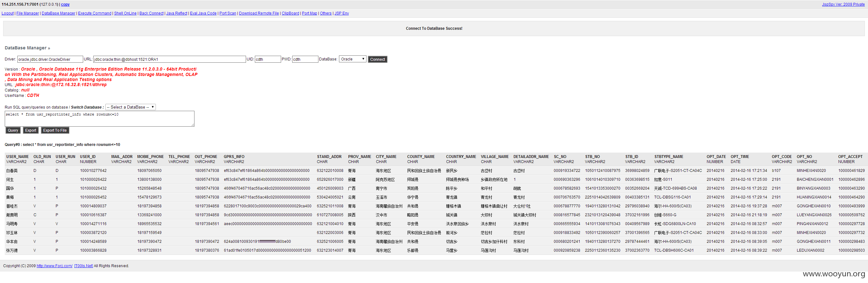Open JspSpy Ver: 2009 Private link
Screen dimensions: 868x283
[x=843, y=4]
